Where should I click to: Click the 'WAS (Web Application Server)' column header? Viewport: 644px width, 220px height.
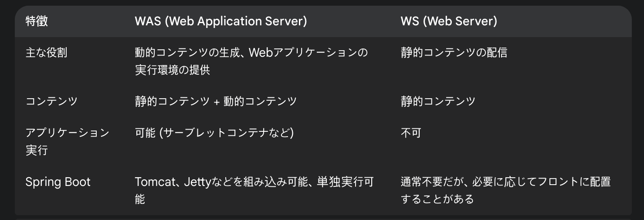tap(221, 21)
